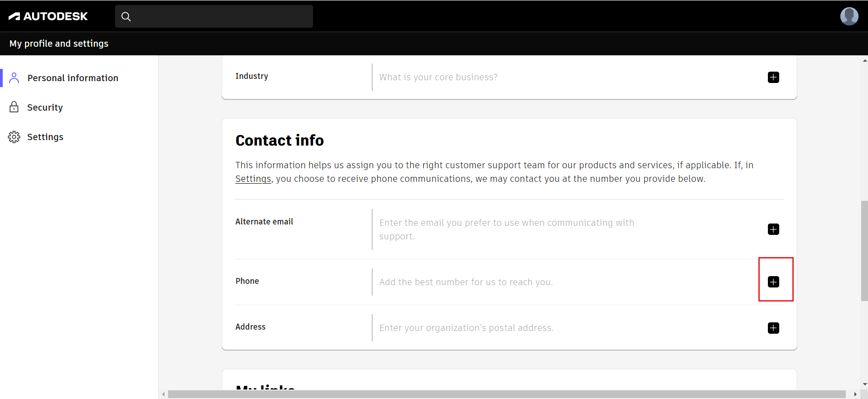Click the Autodesk logo
The image size is (868, 399).
pos(48,16)
